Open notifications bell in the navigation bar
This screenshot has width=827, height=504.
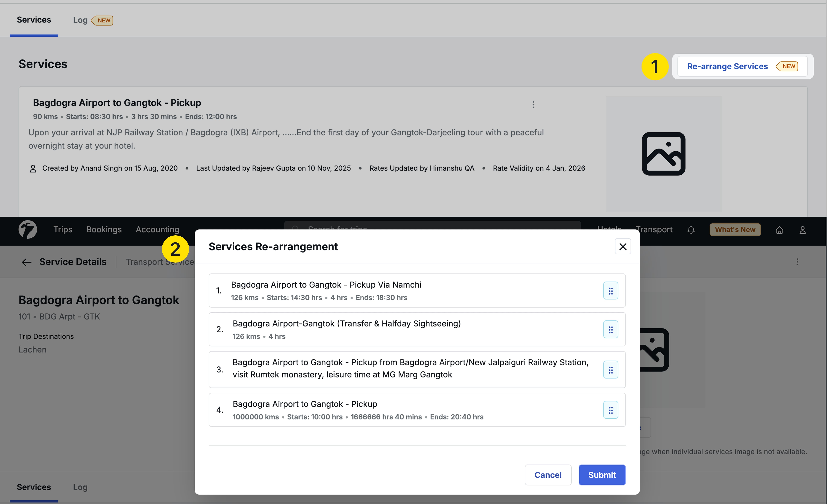(x=691, y=229)
